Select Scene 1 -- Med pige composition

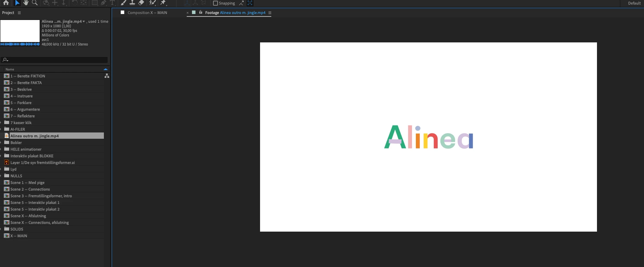pyautogui.click(x=27, y=183)
